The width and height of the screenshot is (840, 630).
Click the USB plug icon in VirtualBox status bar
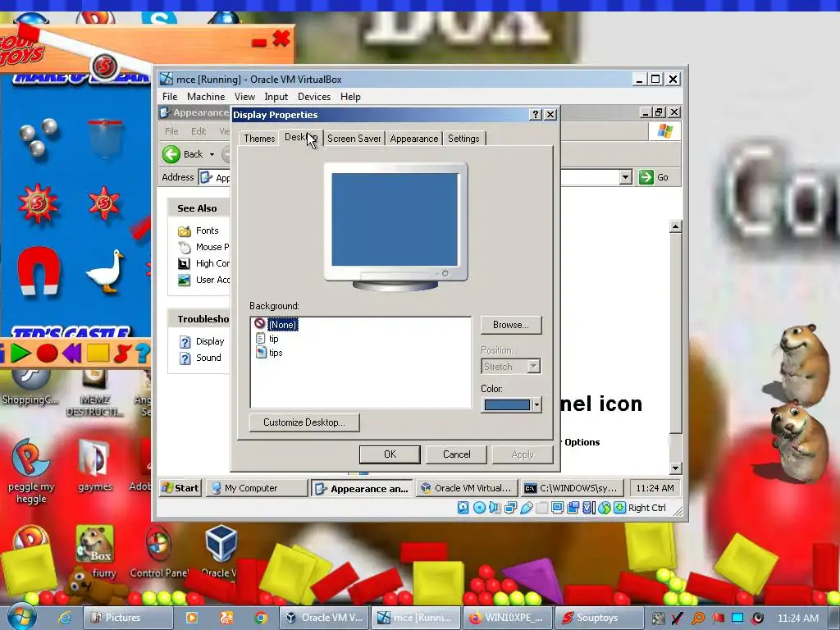(527, 508)
